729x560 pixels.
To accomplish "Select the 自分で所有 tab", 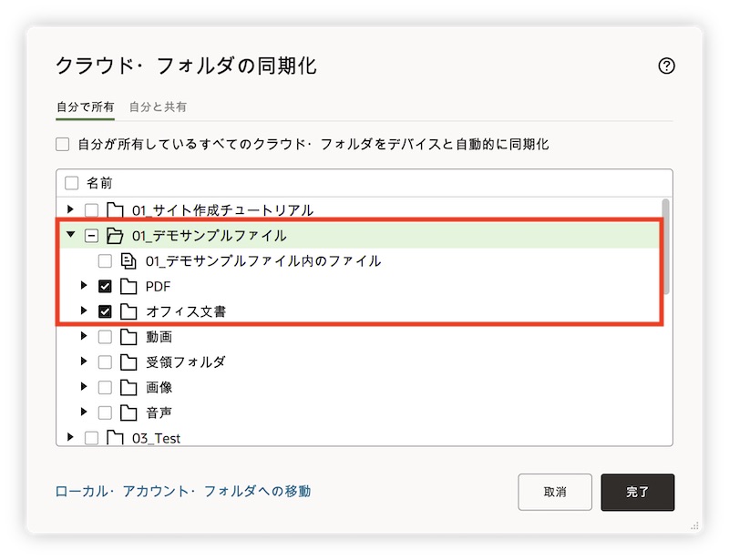I will [85, 107].
